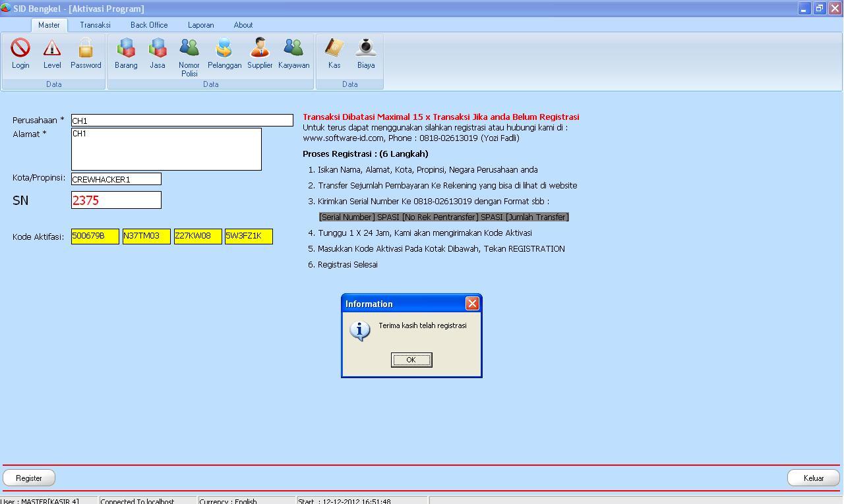Click OK in the Information dialog
The image size is (844, 504).
411,360
